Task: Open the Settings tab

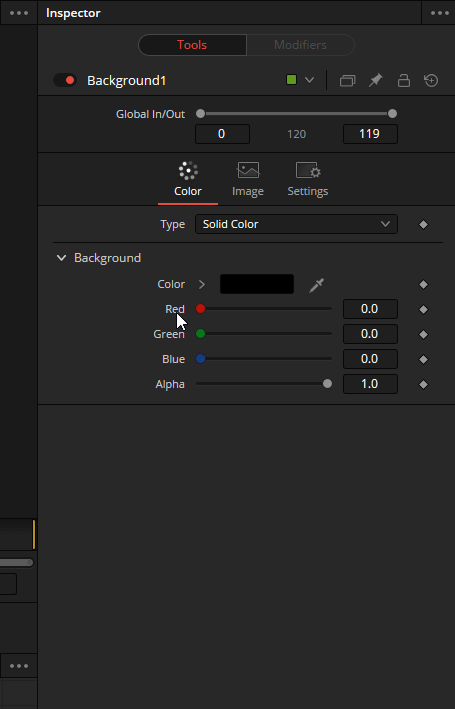Action: coord(308,180)
